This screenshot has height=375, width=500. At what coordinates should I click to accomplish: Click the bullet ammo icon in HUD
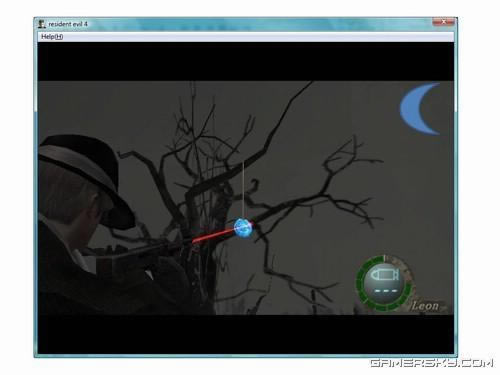coord(384,275)
